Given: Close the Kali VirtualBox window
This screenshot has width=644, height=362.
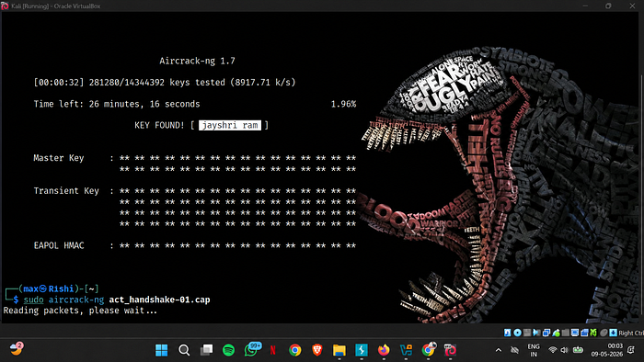Looking at the screenshot, I should [632, 6].
